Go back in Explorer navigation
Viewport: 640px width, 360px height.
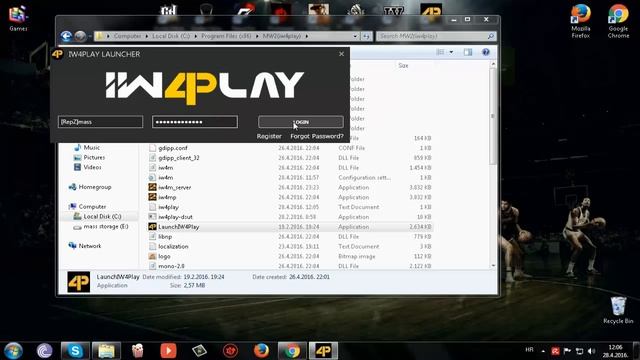pyautogui.click(x=66, y=36)
